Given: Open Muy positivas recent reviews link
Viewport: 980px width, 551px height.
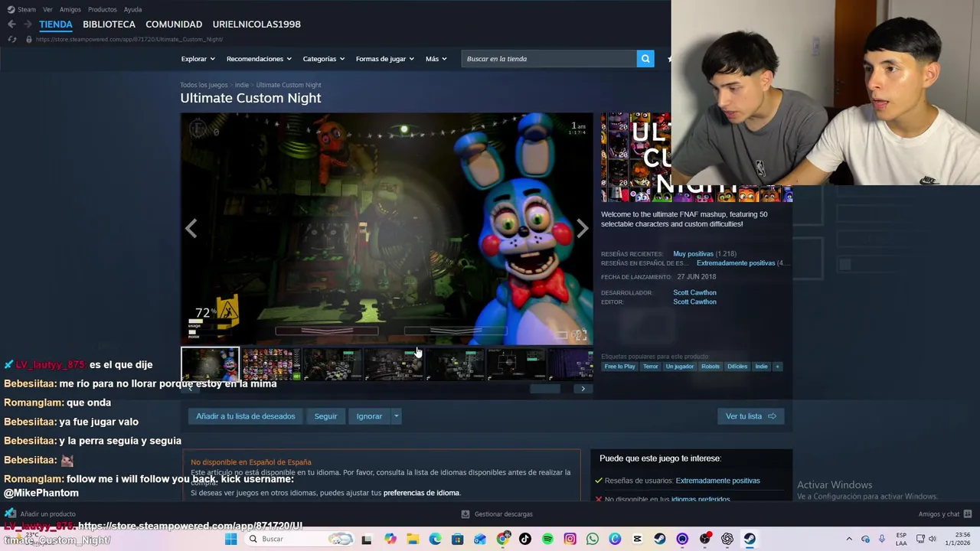Looking at the screenshot, I should (693, 254).
